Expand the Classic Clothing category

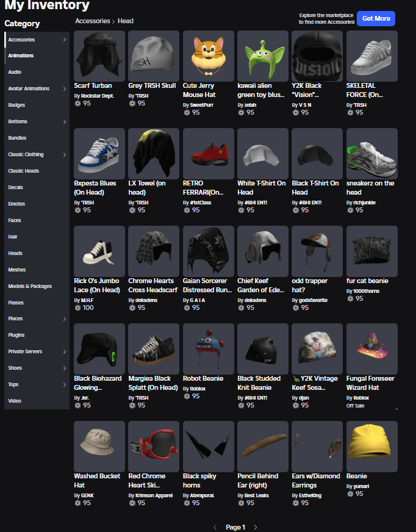(x=65, y=155)
